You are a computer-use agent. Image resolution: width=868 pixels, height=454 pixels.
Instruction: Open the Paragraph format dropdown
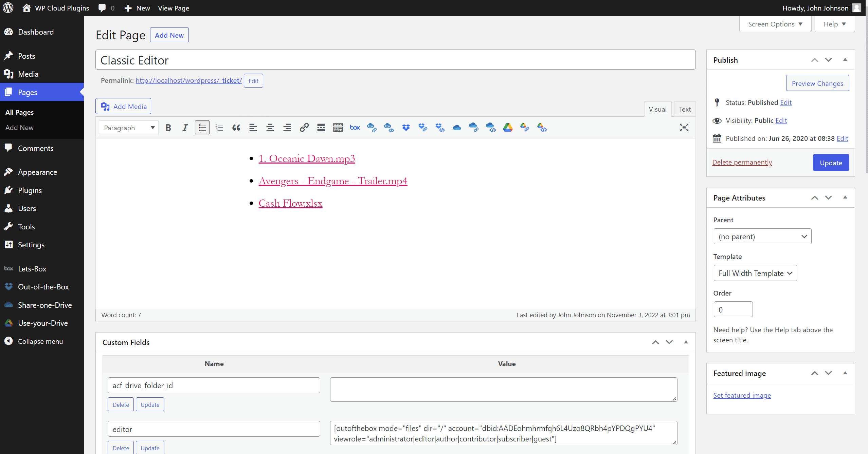point(129,128)
